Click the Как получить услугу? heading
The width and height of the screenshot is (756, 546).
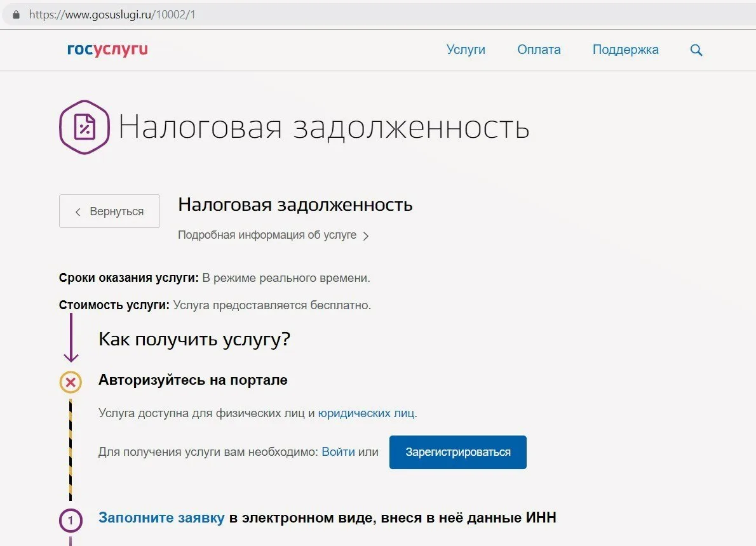(x=194, y=339)
